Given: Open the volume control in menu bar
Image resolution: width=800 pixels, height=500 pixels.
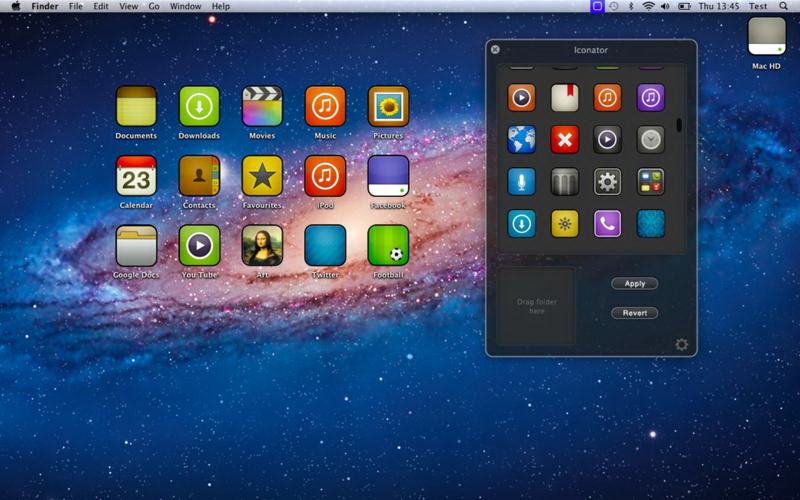Looking at the screenshot, I should click(665, 6).
